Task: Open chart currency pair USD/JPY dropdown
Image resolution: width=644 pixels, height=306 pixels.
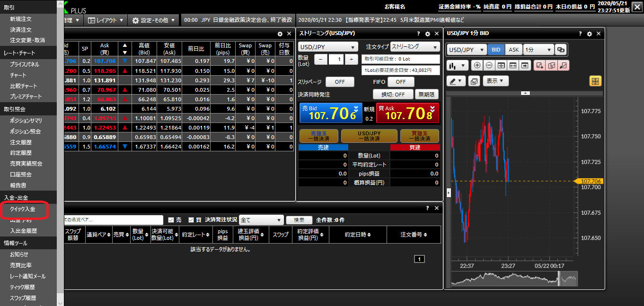Action: pyautogui.click(x=467, y=50)
